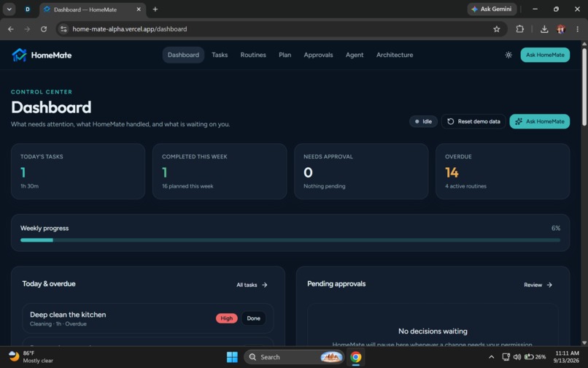Click the taskbar Search box
The image size is (588, 368).
[x=294, y=357]
